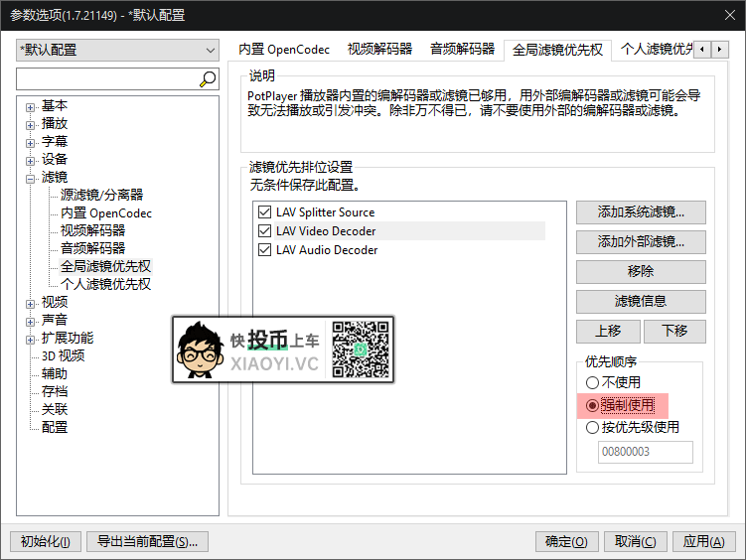Open 存档 settings in the tree
Screen dimensions: 746x560
[x=55, y=392]
